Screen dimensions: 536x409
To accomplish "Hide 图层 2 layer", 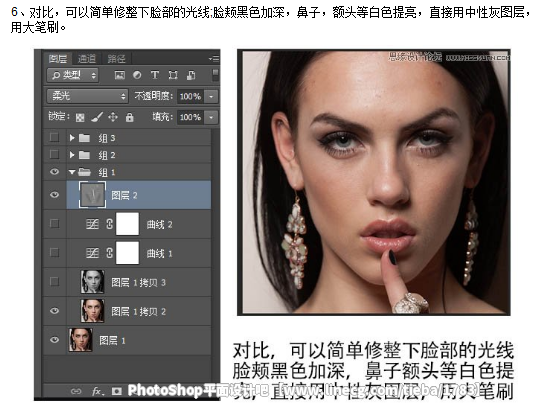I will [x=54, y=195].
